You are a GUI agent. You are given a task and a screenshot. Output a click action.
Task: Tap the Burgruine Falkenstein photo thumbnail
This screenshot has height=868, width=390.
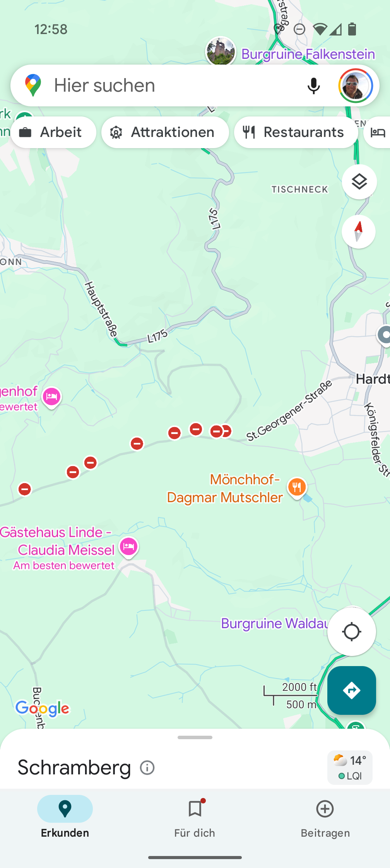pyautogui.click(x=221, y=51)
